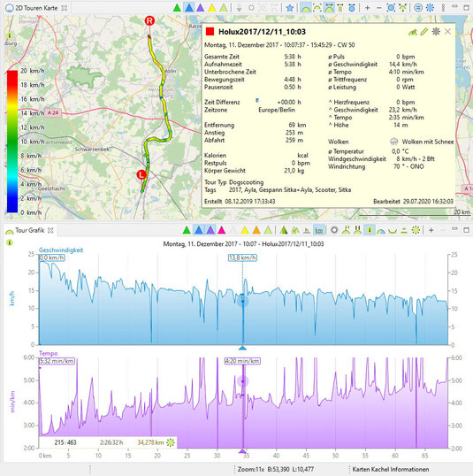The width and height of the screenshot is (473, 476).
Task: Toggle km distance x-axis button
Action: pos(318,230)
